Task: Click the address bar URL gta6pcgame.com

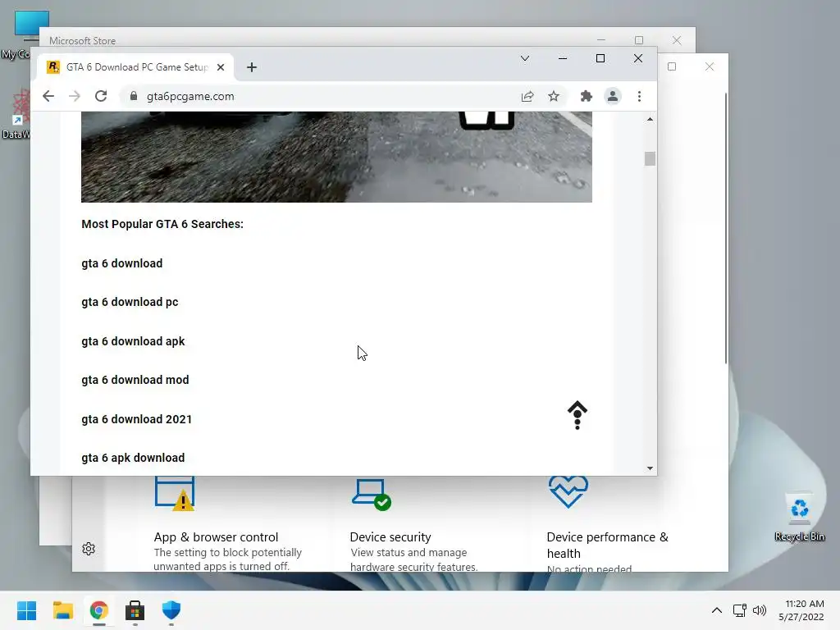Action: [190, 97]
